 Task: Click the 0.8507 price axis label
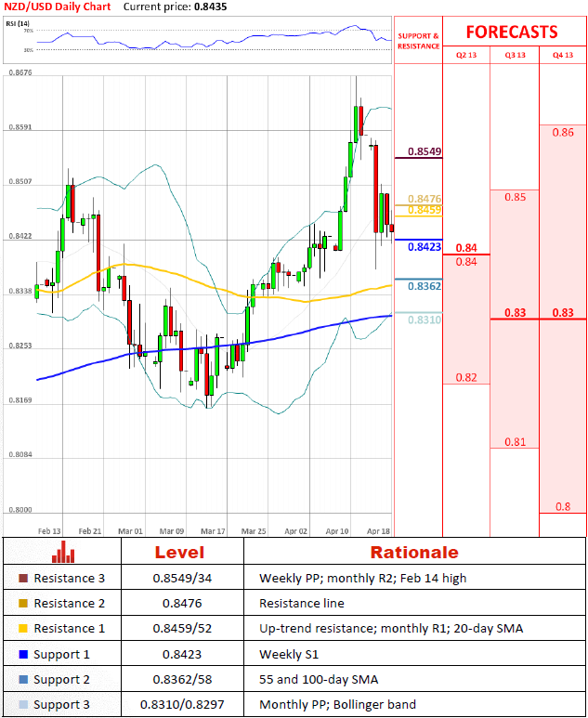(20, 182)
